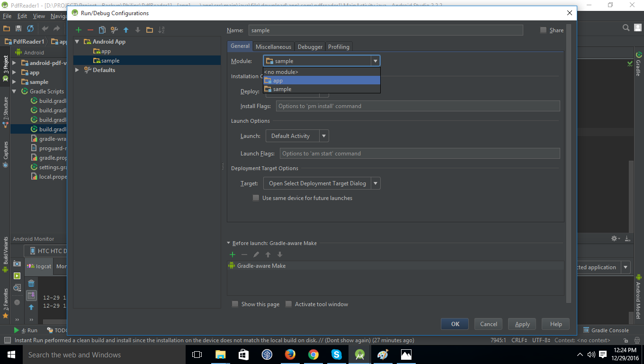Remove Before launch task minus icon
This screenshot has width=644, height=364.
click(x=244, y=255)
